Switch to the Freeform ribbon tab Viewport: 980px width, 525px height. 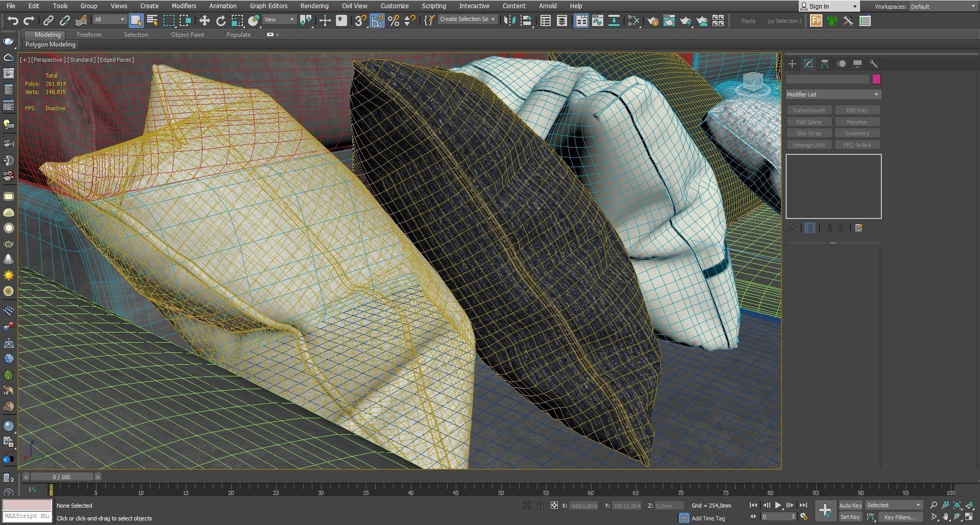(89, 35)
